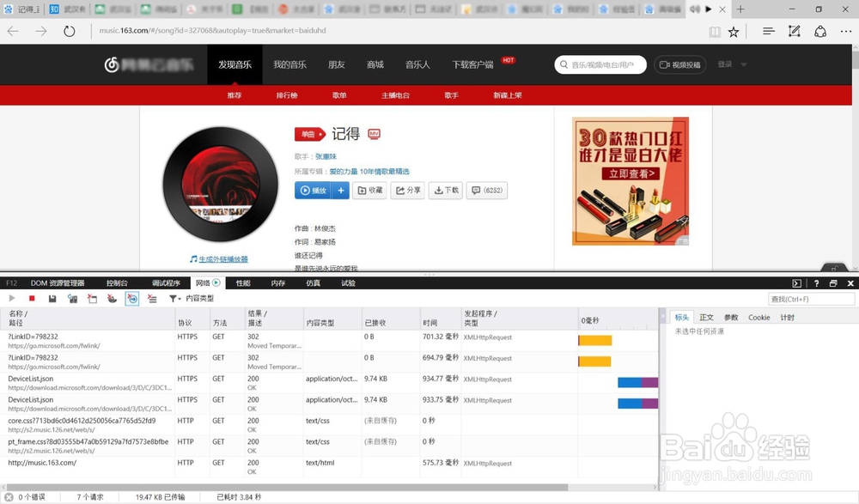Image resolution: width=859 pixels, height=504 pixels.
Task: Make a web note with pen icon
Action: click(794, 31)
